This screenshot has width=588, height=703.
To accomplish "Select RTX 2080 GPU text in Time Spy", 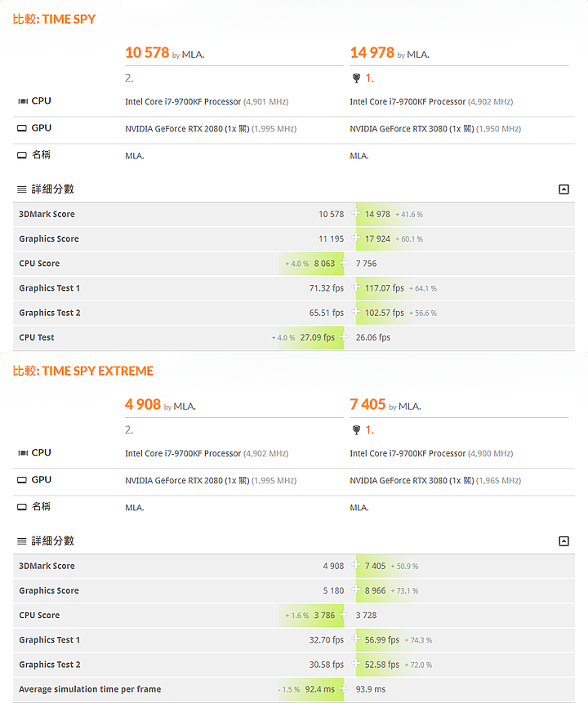I will 211,129.
